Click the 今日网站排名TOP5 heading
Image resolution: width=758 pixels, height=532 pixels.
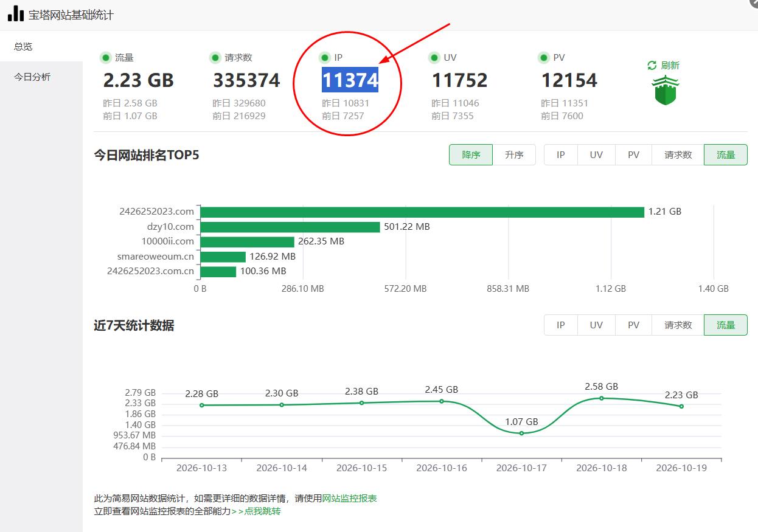pyautogui.click(x=147, y=154)
